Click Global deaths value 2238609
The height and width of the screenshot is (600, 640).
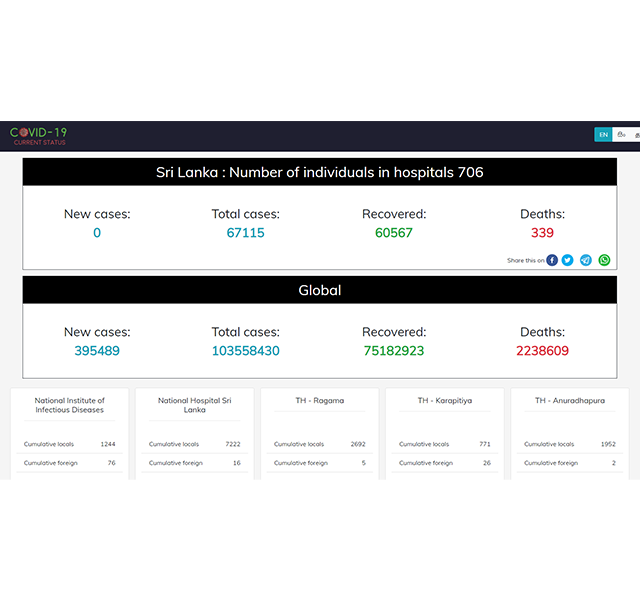coord(542,351)
